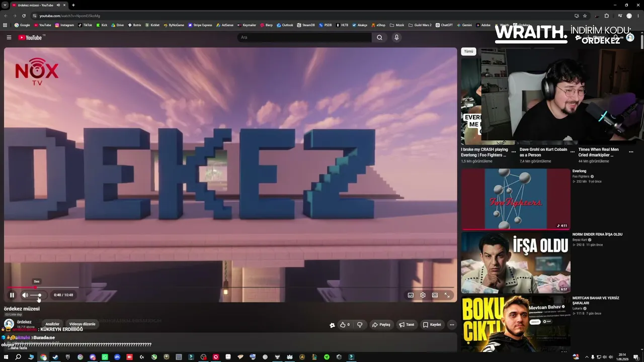
Task: Enter full screen video mode
Action: (x=447, y=295)
